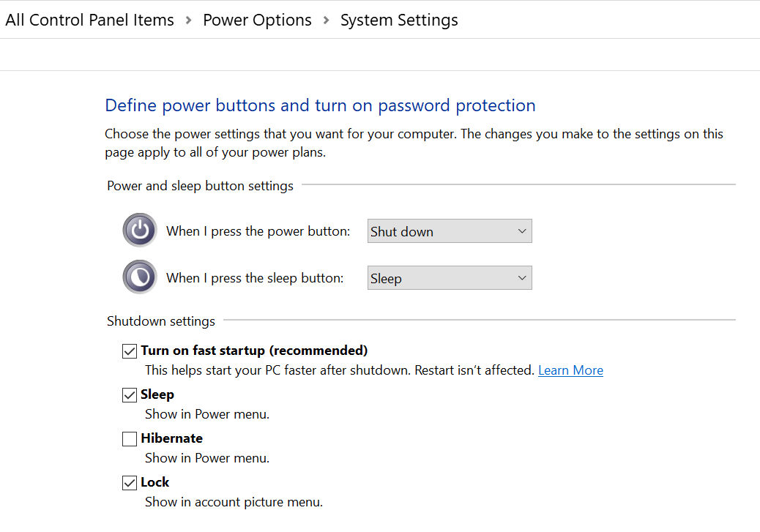The width and height of the screenshot is (760, 532).
Task: Enable the Hibernate checkbox
Action: (x=130, y=439)
